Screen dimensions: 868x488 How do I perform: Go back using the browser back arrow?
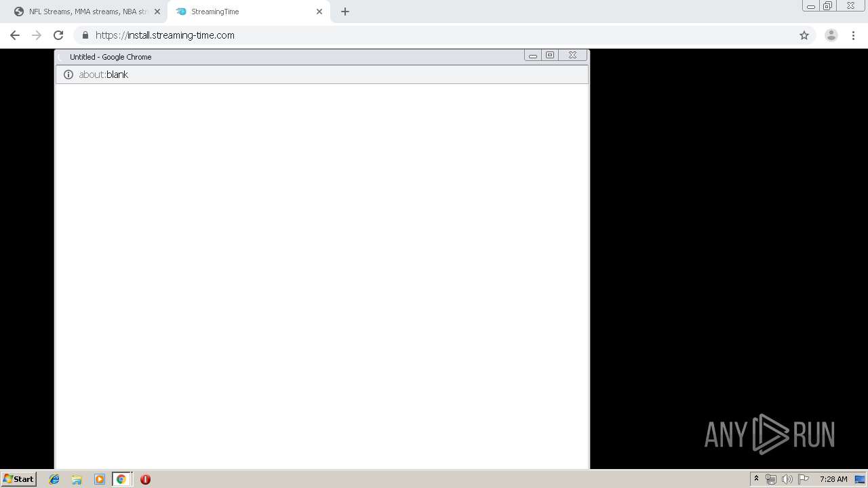tap(15, 35)
